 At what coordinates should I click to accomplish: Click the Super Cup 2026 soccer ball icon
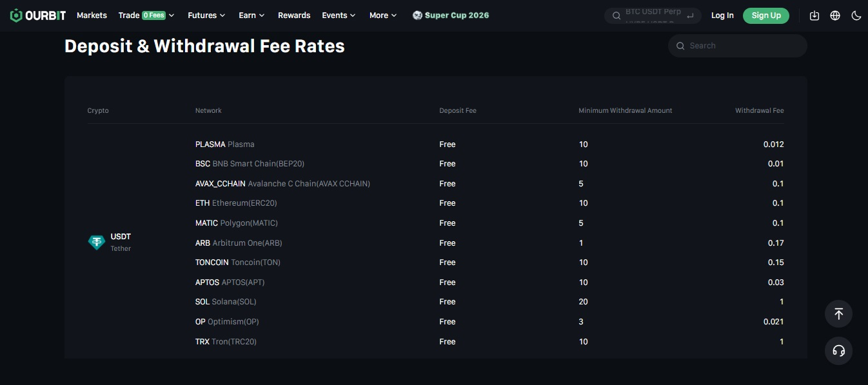tap(417, 15)
